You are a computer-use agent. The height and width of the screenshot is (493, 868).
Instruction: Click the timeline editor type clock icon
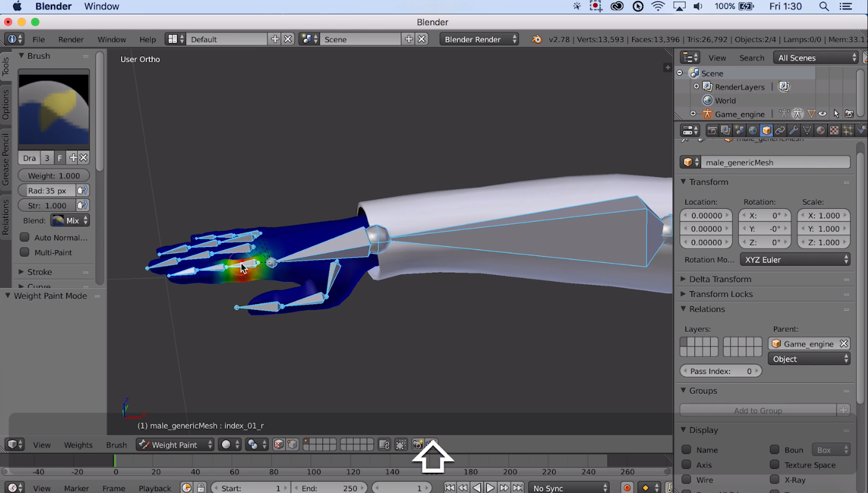[x=15, y=488]
